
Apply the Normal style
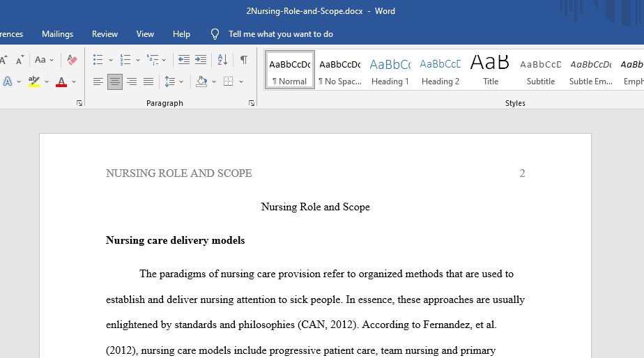click(290, 70)
